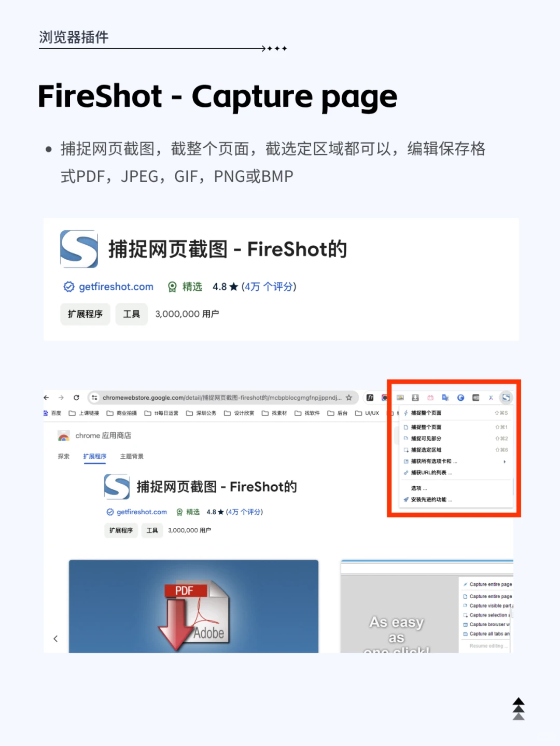Click the download extension icon in toolbar
The width and height of the screenshot is (560, 746).
tap(415, 398)
